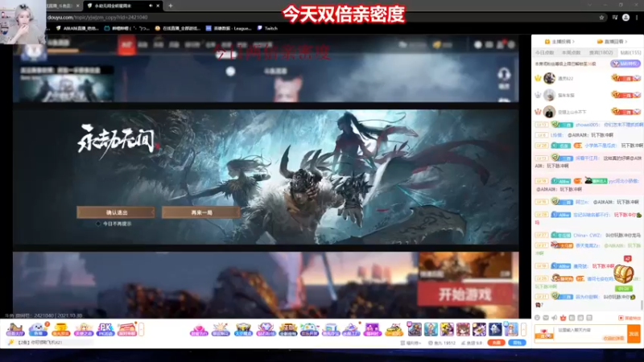The height and width of the screenshot is (362, 644).
Task: Click the headset support icon on page
Action: pos(504,74)
